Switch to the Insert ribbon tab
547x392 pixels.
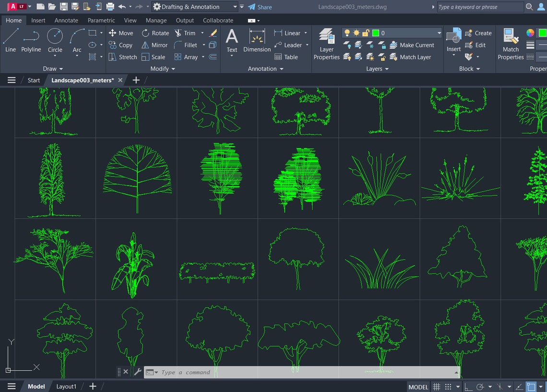pyautogui.click(x=38, y=20)
